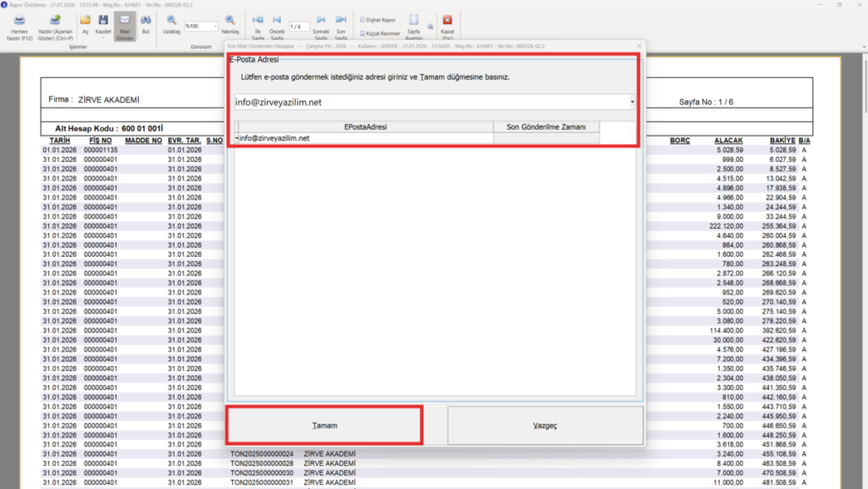Click the page number field showing 1 / 6

pyautogui.click(x=299, y=26)
